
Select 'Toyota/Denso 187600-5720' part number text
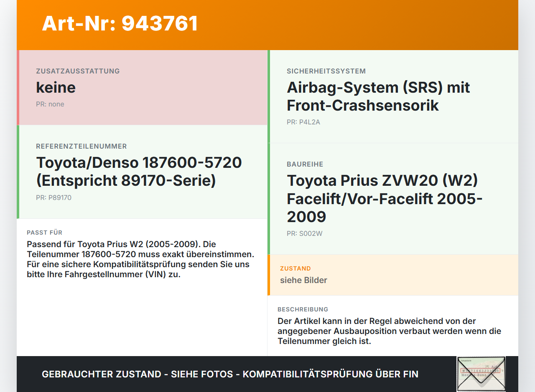pyautogui.click(x=139, y=162)
